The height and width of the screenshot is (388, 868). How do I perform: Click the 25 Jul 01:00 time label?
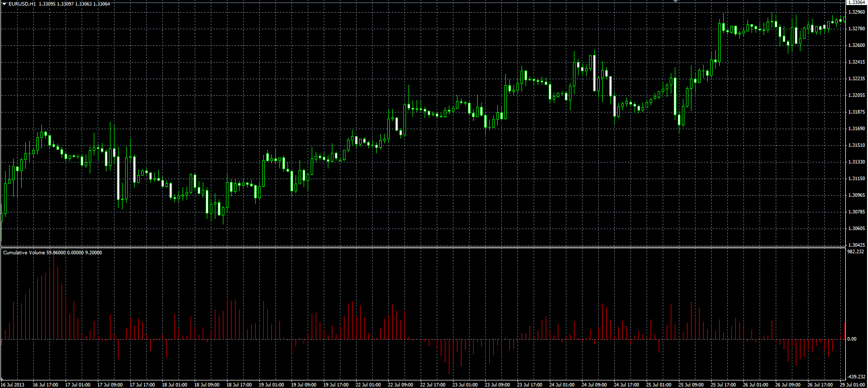click(x=658, y=385)
